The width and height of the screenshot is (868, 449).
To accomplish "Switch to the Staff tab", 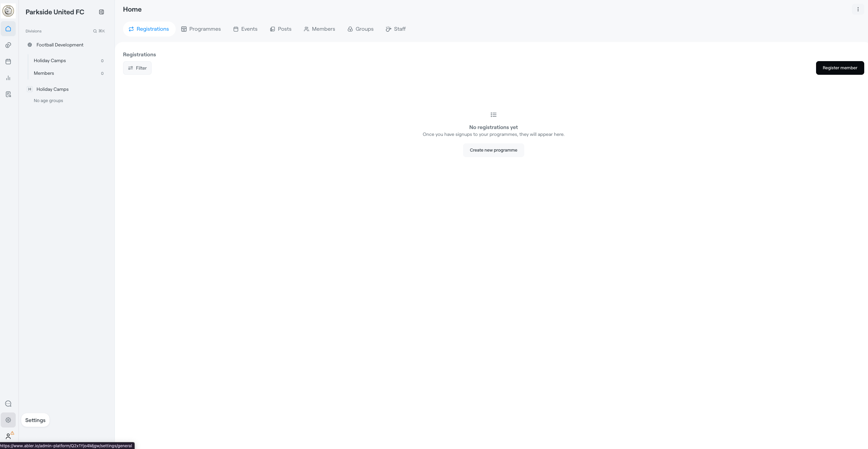I will 395,29.
